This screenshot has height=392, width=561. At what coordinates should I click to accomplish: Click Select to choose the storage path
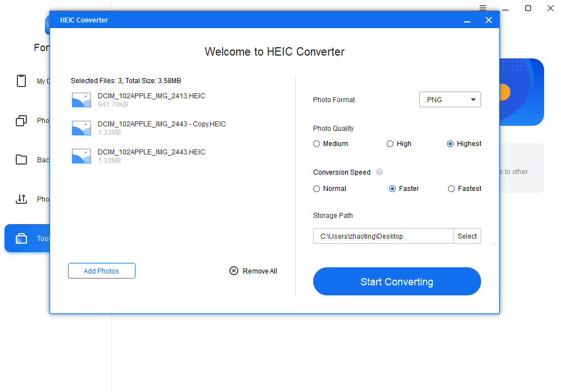click(x=467, y=236)
